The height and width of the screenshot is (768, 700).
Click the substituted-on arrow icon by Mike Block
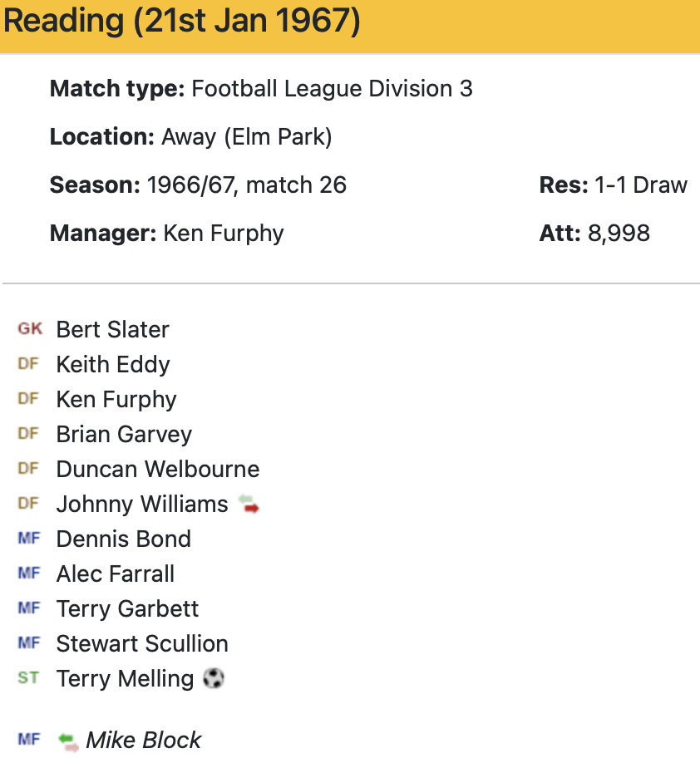[x=69, y=741]
